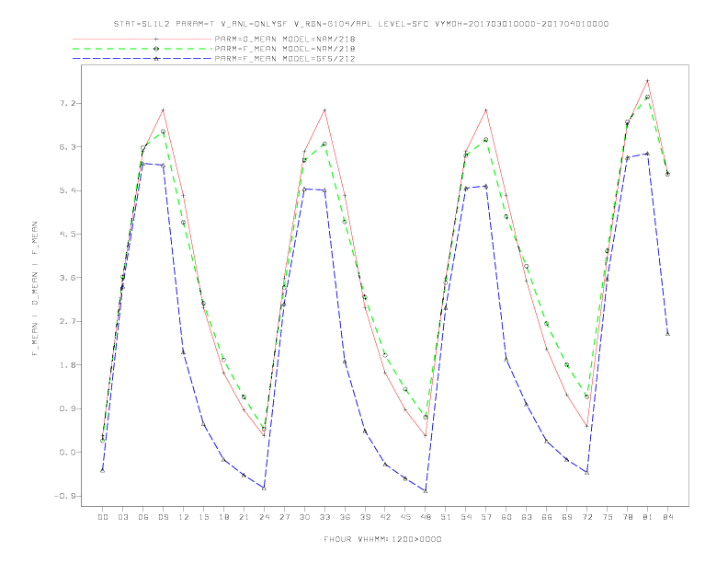Click the x-axis tick label 75

pos(608,517)
